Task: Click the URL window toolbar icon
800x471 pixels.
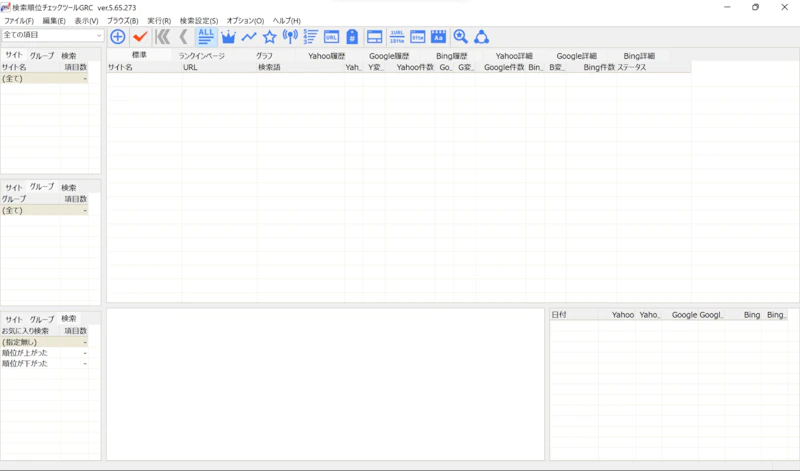Action: pos(332,37)
